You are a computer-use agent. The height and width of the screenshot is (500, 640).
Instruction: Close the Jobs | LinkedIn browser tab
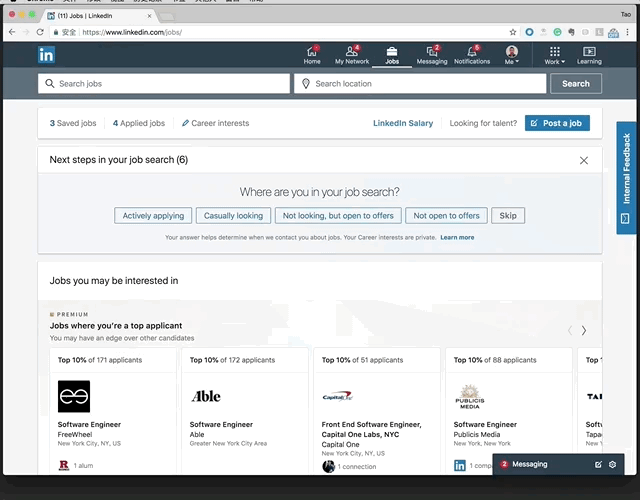149,16
